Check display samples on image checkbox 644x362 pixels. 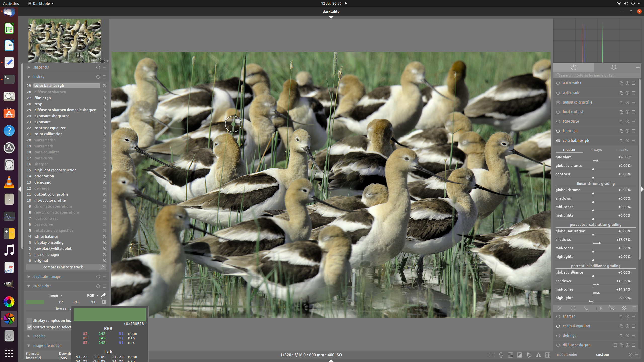[29, 320]
